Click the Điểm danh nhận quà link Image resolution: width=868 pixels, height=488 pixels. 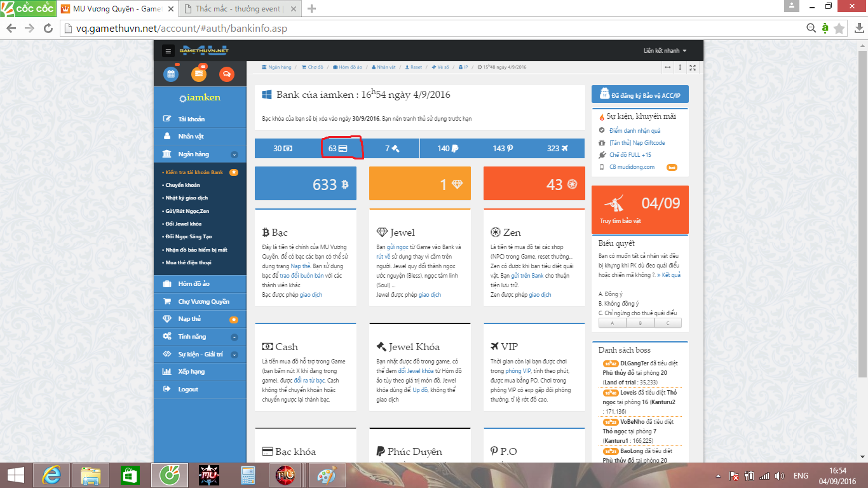click(x=634, y=131)
